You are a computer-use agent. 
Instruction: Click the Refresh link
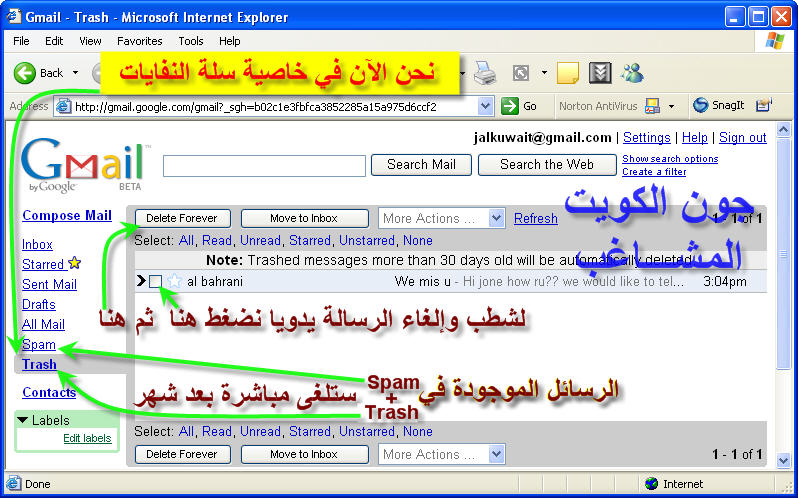coord(535,219)
